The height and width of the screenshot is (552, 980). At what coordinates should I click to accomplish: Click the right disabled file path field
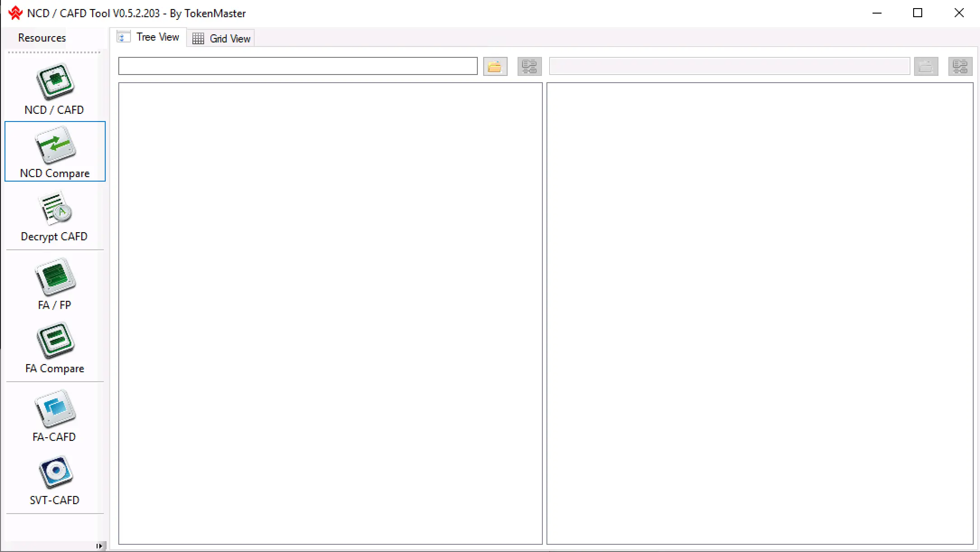[x=729, y=66]
